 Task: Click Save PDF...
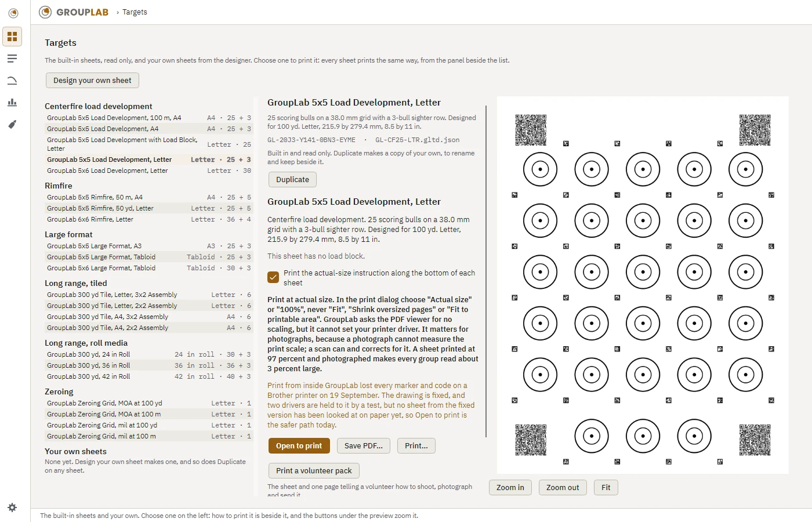(x=363, y=446)
